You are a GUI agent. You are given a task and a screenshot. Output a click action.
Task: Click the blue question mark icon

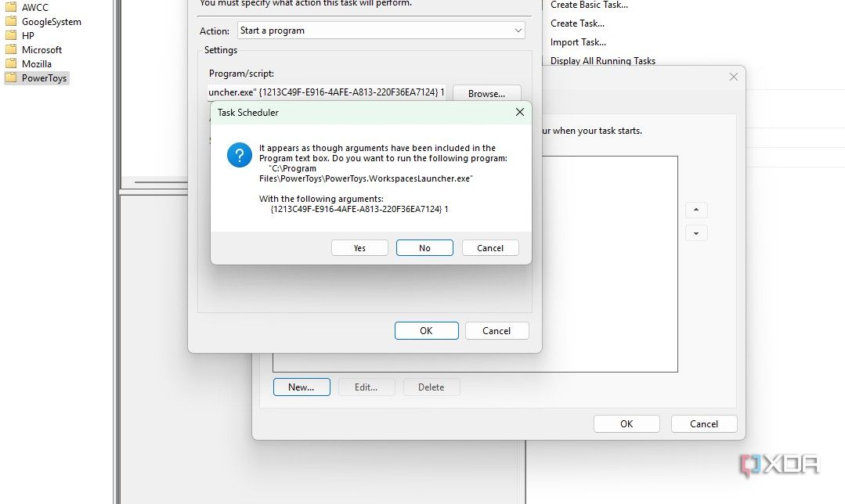240,155
